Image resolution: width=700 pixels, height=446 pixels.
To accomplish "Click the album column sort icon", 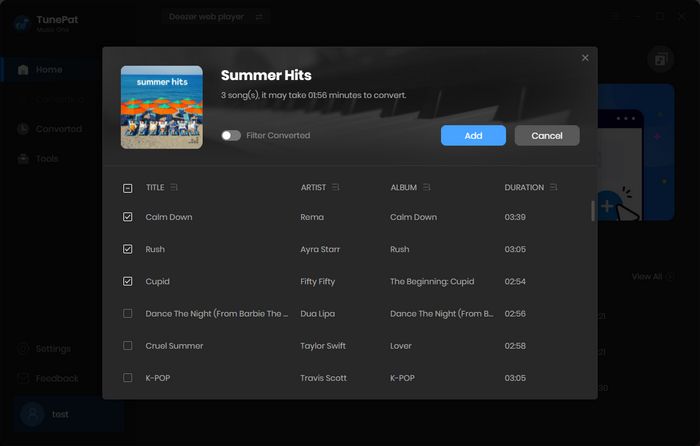I will coord(427,187).
